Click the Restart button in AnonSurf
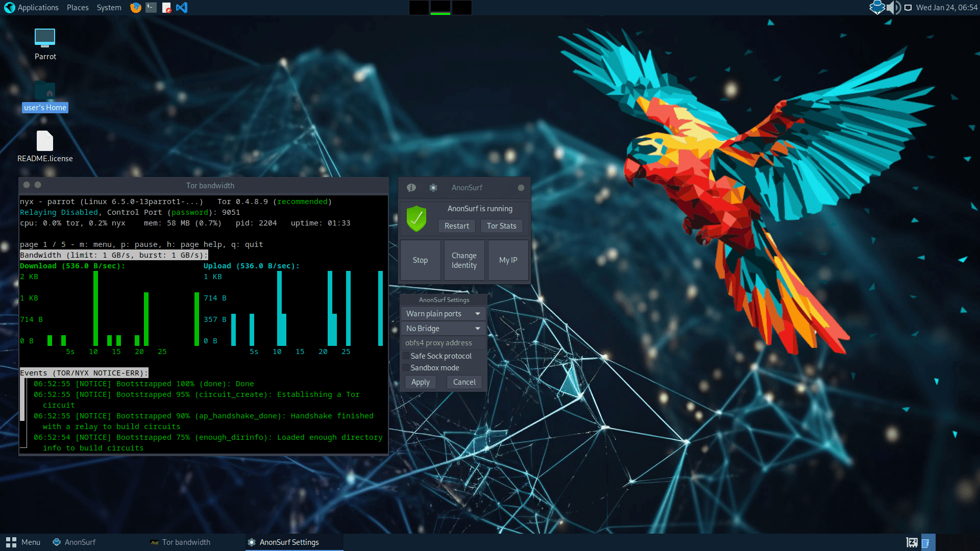The width and height of the screenshot is (980, 551). pos(456,226)
